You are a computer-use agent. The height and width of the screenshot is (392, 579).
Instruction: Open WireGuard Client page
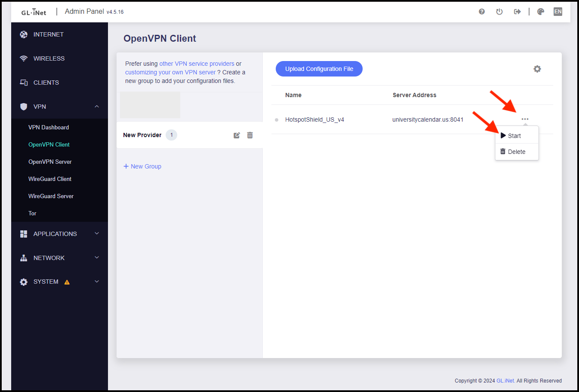tap(50, 179)
